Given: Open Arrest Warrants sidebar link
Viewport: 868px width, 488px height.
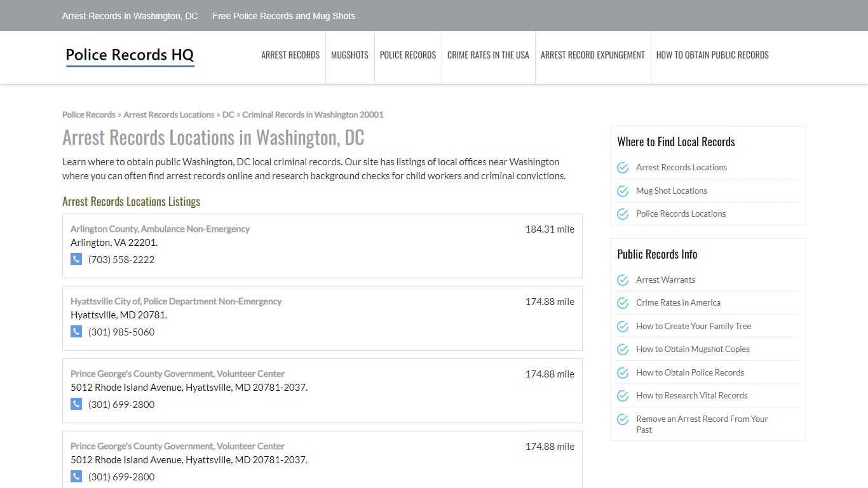Looking at the screenshot, I should [x=666, y=280].
